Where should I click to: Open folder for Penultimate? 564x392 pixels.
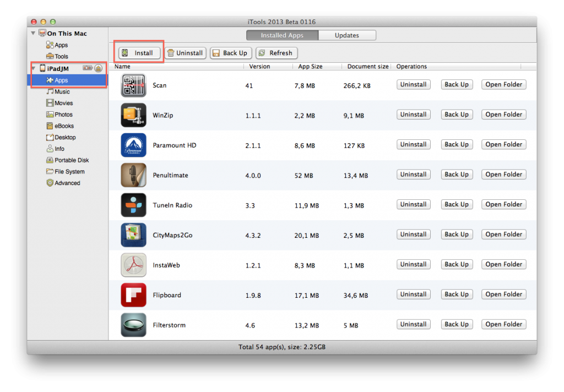(504, 175)
